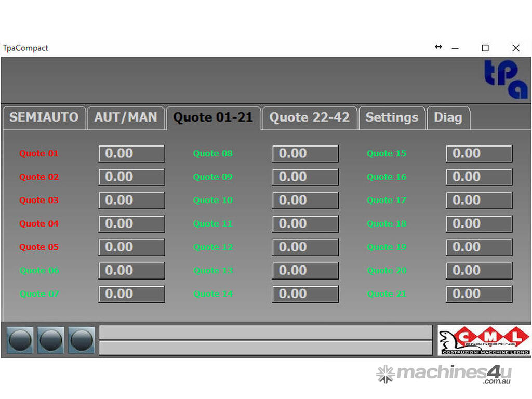Screen dimensions: 532x399
Task: Click the first round indicator button
Action: (x=20, y=340)
